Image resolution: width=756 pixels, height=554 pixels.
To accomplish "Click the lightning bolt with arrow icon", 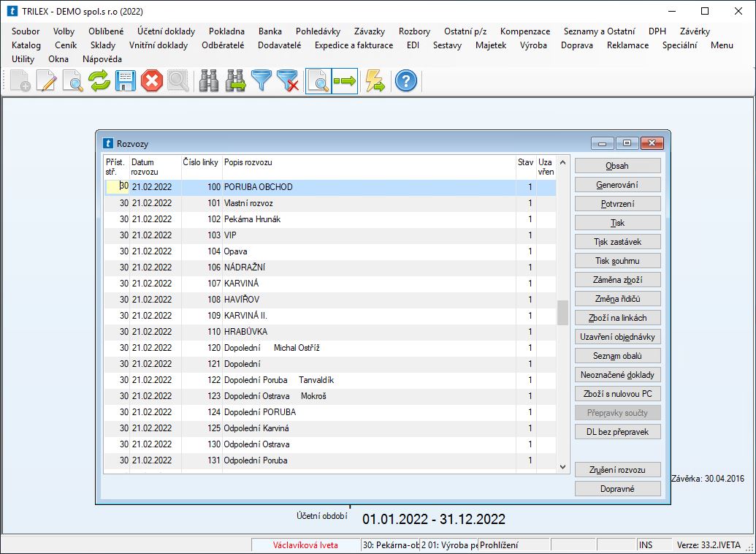I will (x=375, y=81).
